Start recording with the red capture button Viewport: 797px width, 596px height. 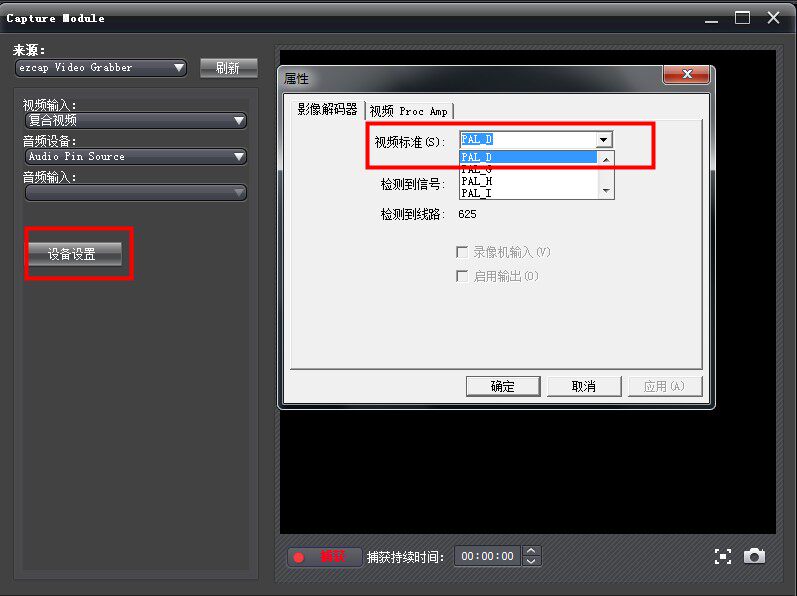click(x=324, y=557)
